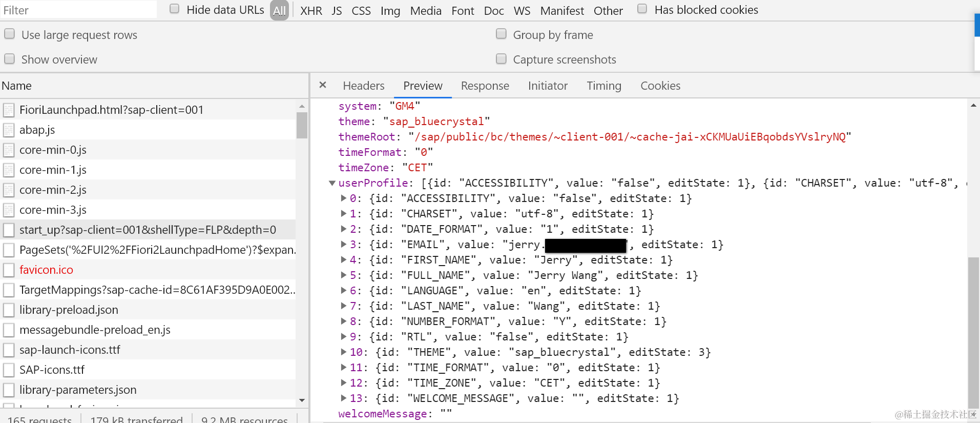Select the Preview tab
980x423 pixels.
[x=423, y=86]
